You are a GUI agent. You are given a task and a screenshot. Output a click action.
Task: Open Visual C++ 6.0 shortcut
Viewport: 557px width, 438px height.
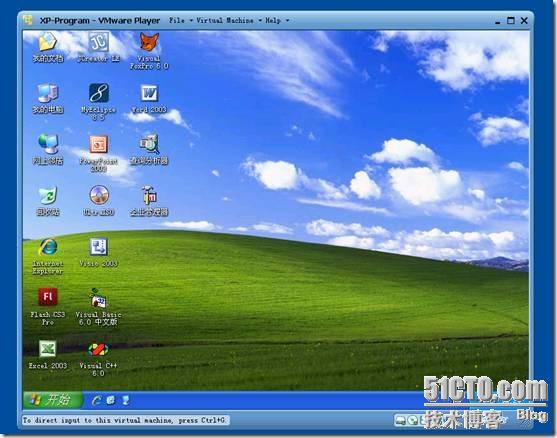(98, 359)
